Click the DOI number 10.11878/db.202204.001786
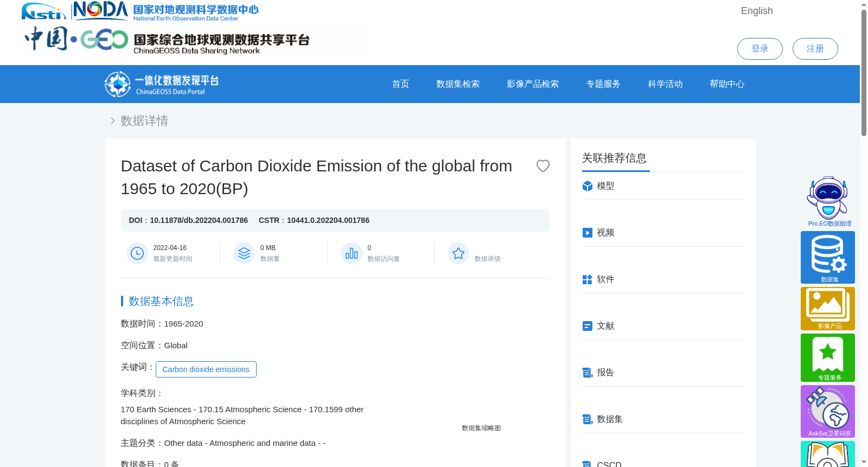This screenshot has height=467, width=868. (199, 220)
